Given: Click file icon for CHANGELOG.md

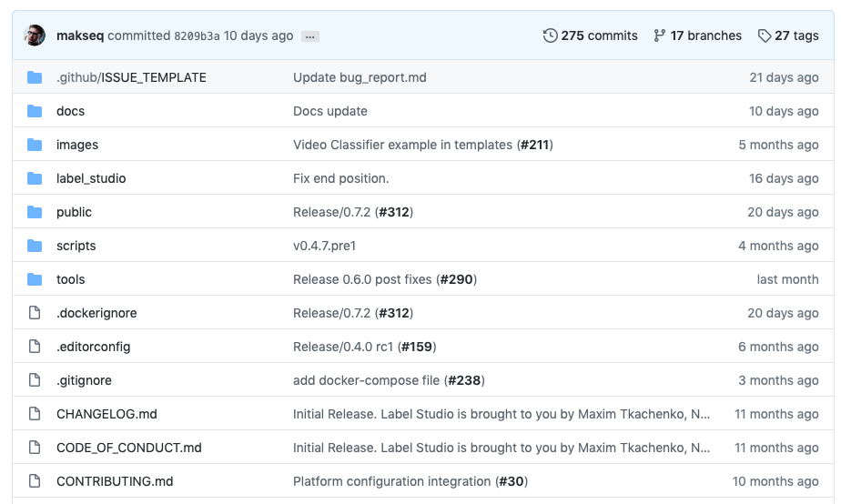Looking at the screenshot, I should (x=35, y=414).
